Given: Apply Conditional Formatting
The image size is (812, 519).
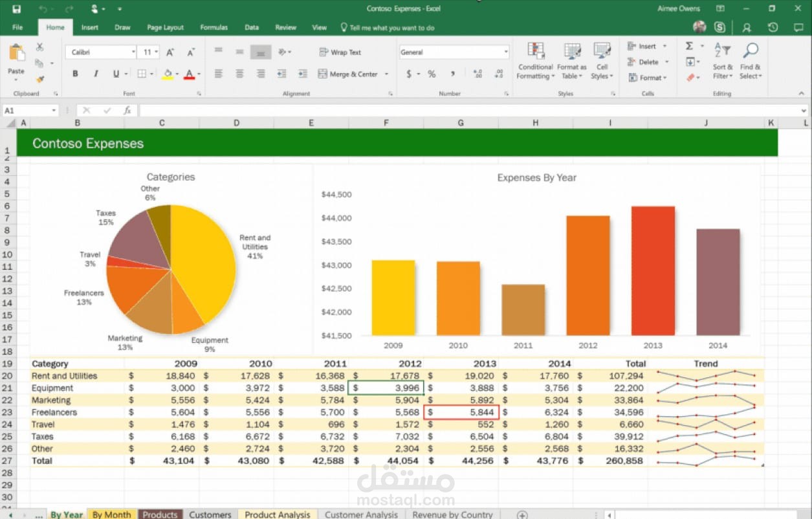Looking at the screenshot, I should tap(535, 61).
